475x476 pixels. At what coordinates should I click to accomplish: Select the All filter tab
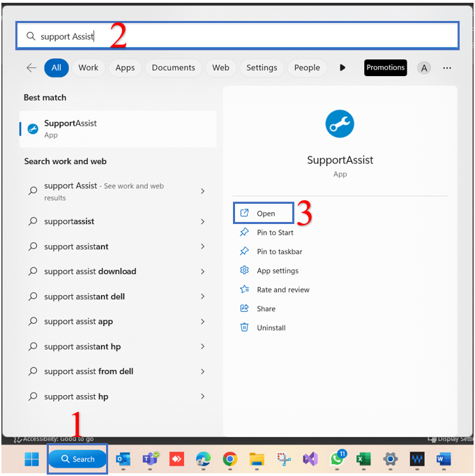coord(56,68)
